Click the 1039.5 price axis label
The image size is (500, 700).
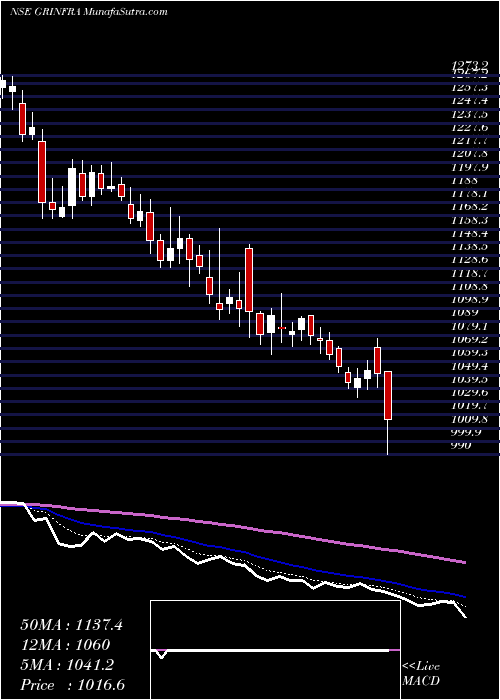tap(470, 379)
